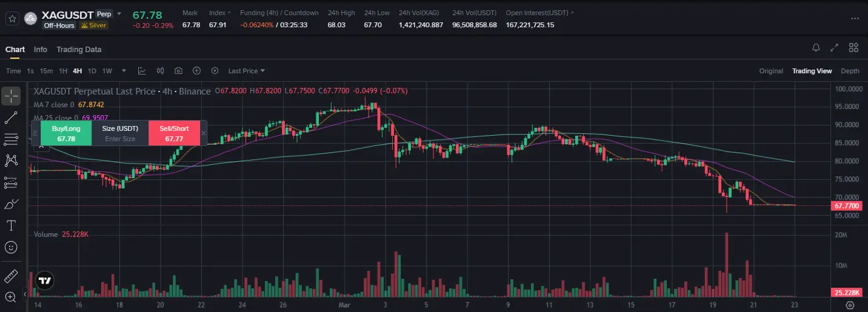Switch to the Info tab
The height and width of the screenshot is (312, 868).
coord(41,50)
